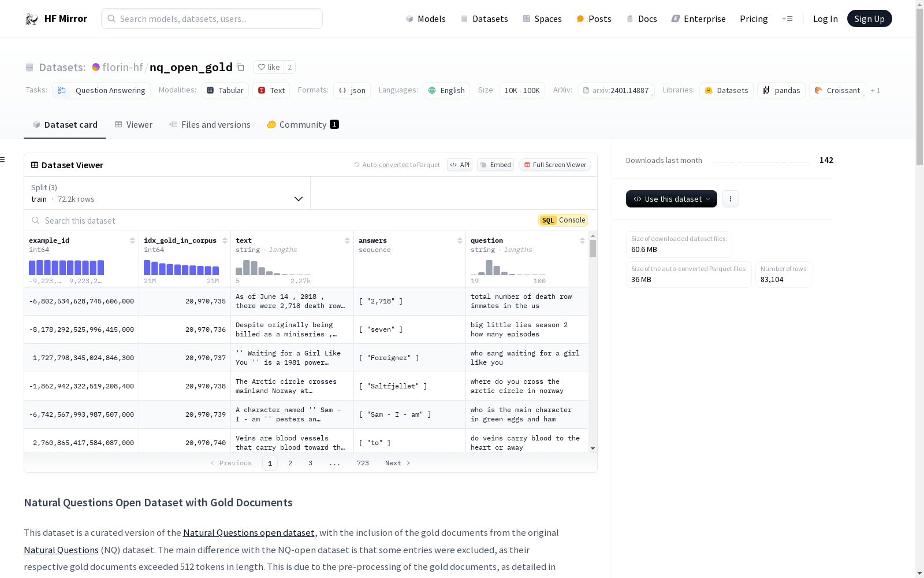
Task: Click the Dataset Viewer table icon heading
Action: click(35, 165)
